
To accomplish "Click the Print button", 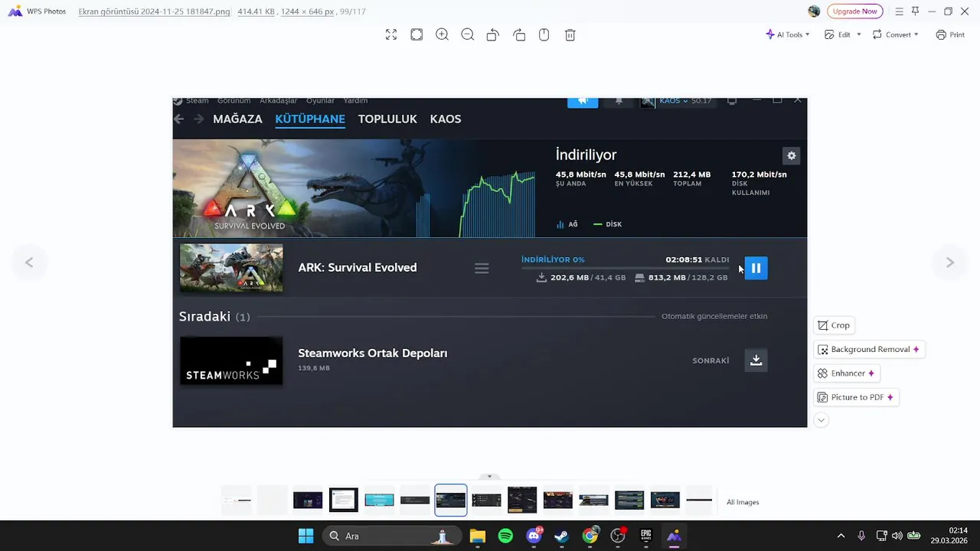I will click(x=950, y=34).
